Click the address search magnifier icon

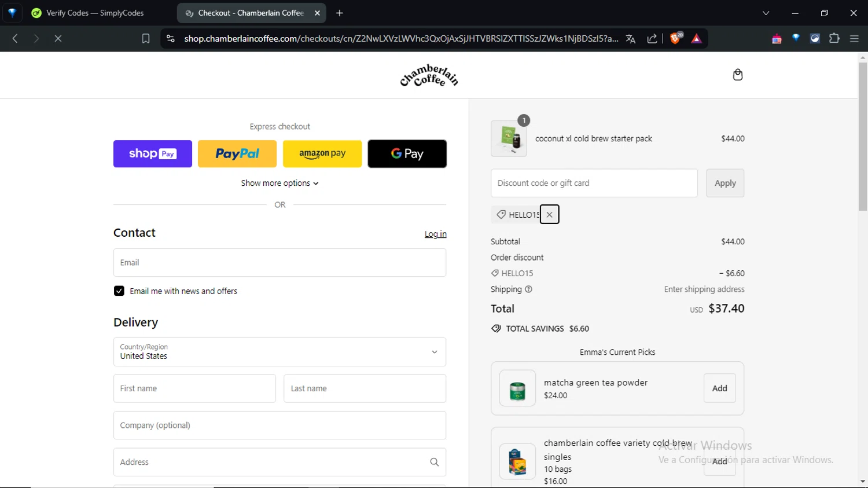[434, 462]
